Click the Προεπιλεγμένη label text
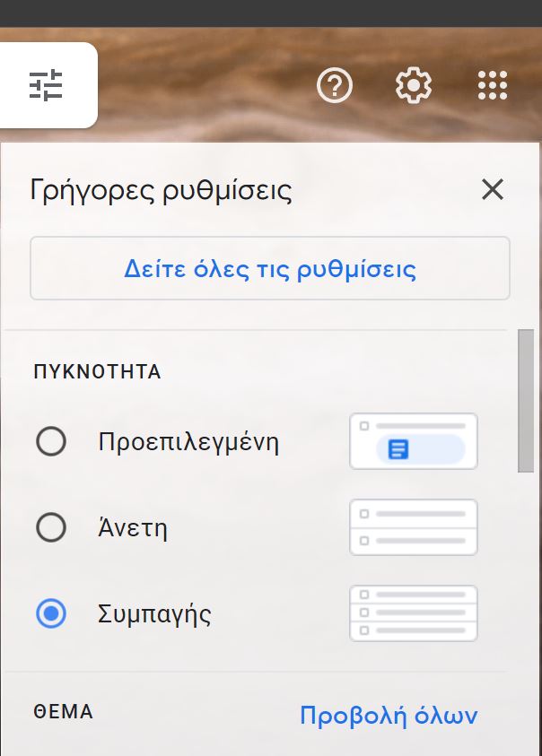542x756 pixels. (x=188, y=442)
